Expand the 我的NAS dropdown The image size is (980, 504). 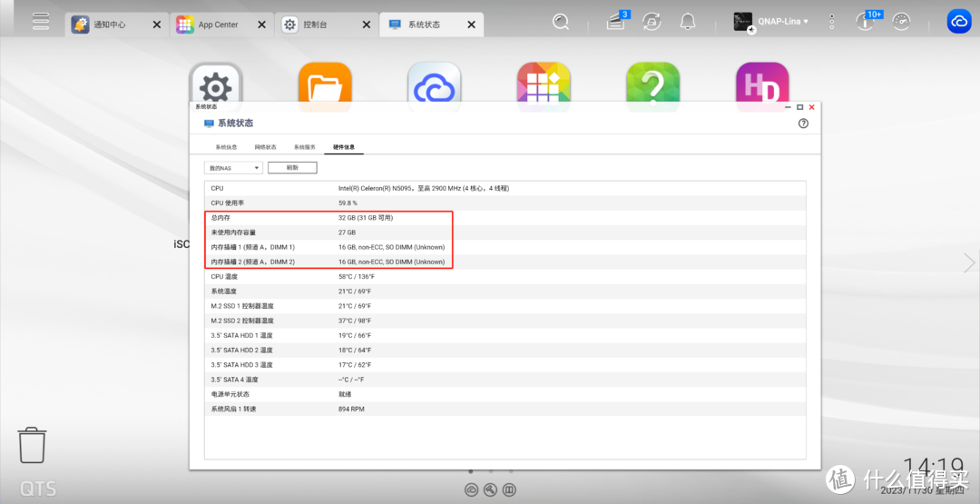click(234, 168)
